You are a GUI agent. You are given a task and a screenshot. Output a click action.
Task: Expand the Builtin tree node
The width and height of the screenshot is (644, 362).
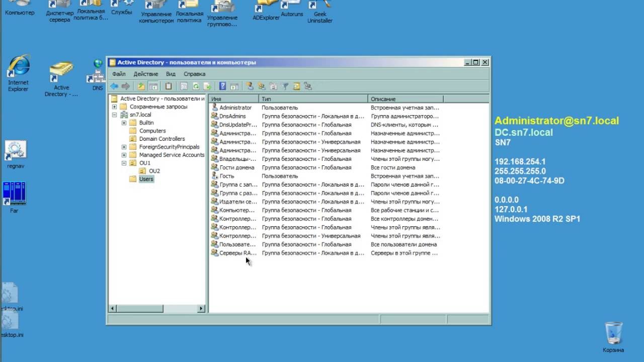[x=124, y=123]
